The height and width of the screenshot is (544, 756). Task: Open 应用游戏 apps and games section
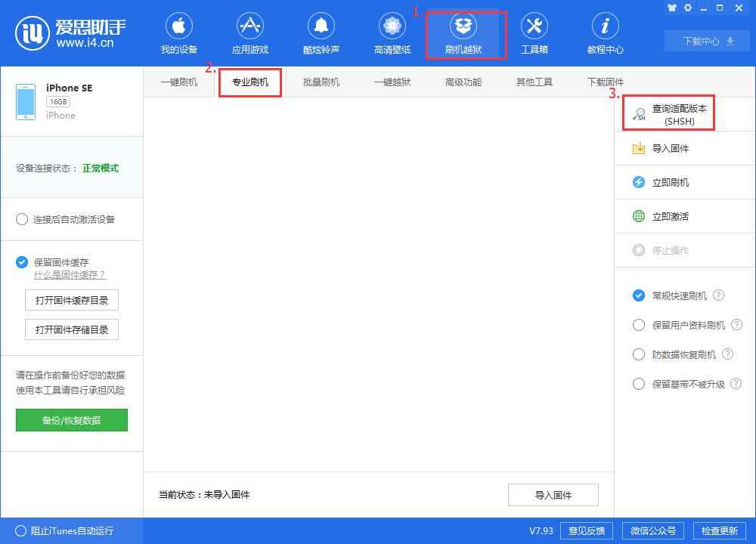[x=249, y=34]
